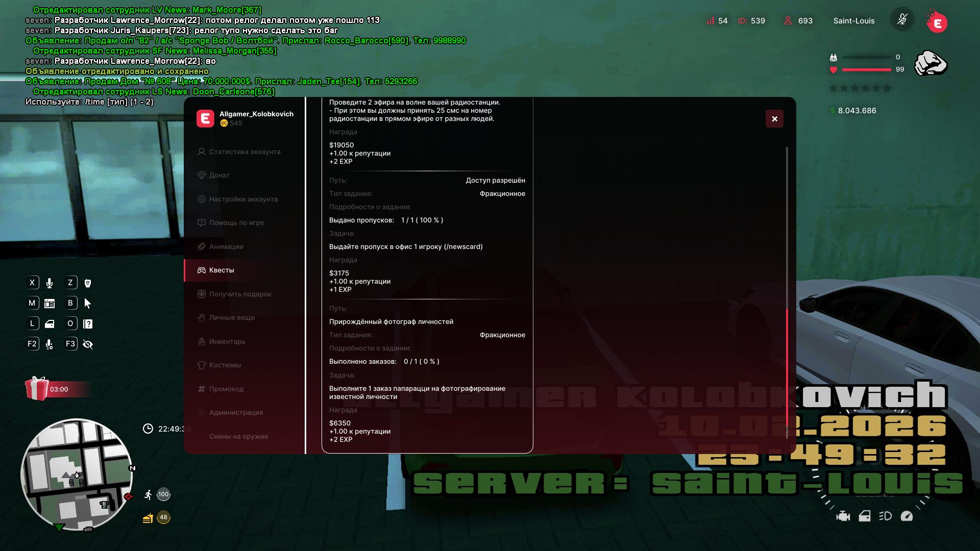Open Статистика аккаунта section

coord(244,152)
